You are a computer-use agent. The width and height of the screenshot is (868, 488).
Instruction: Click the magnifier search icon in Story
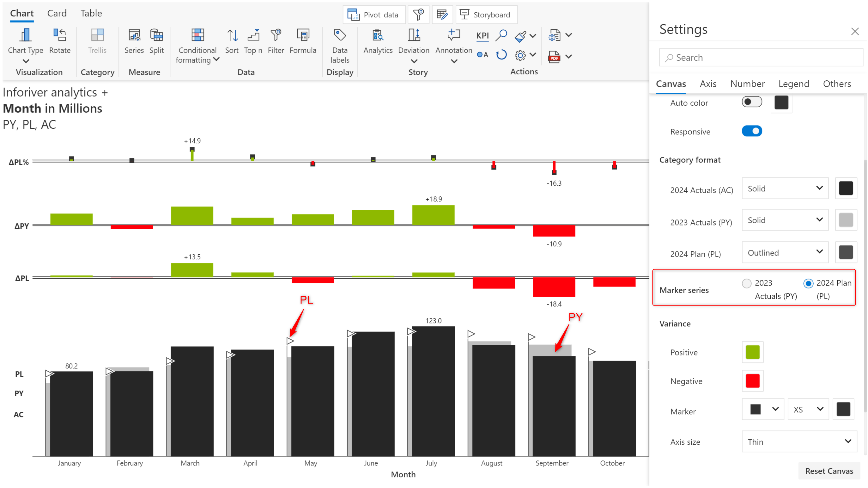coord(501,35)
